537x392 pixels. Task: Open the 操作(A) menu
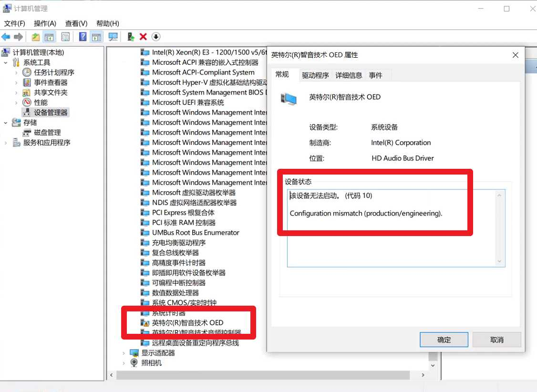tap(45, 23)
